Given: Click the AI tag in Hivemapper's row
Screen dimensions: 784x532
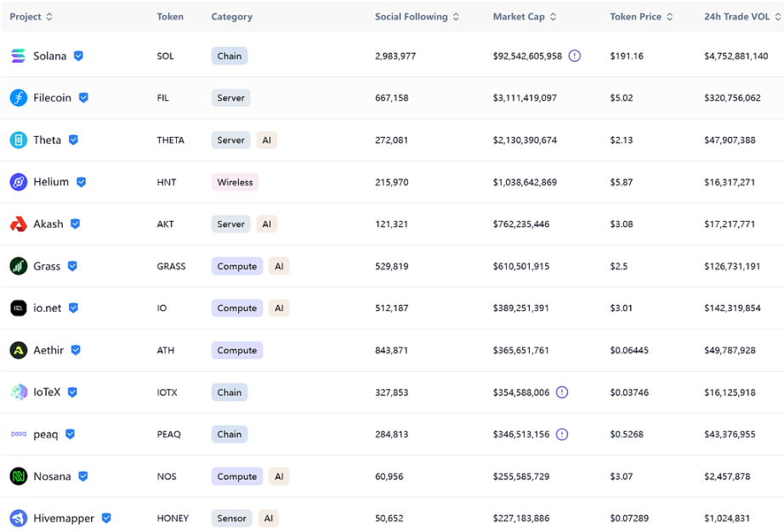Looking at the screenshot, I should 269,518.
